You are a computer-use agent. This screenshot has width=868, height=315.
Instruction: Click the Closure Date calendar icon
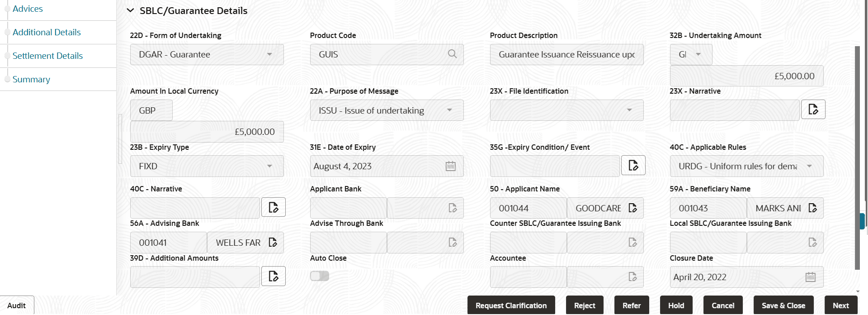pos(810,277)
